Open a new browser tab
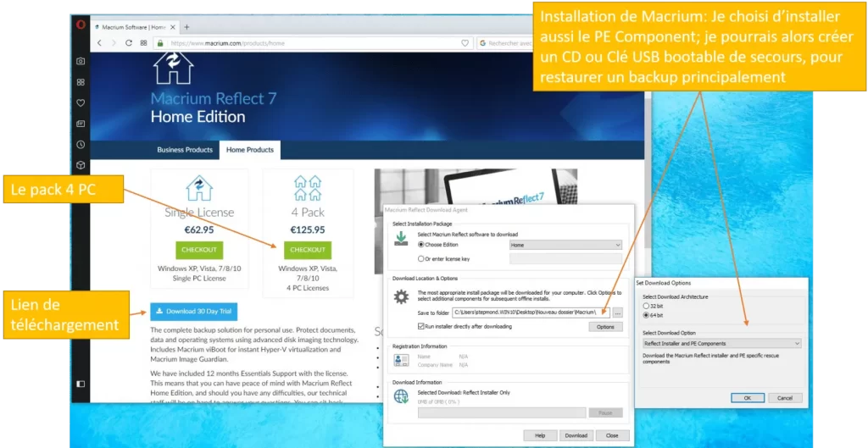Screen dimensions: 868x448 pos(186,26)
